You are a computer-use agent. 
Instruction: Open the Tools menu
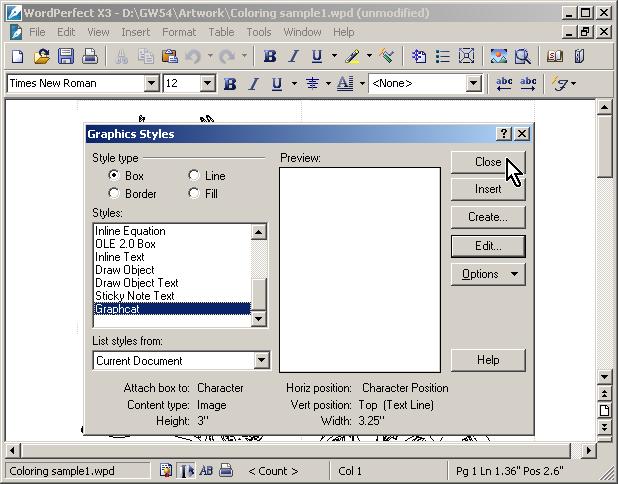tap(259, 32)
